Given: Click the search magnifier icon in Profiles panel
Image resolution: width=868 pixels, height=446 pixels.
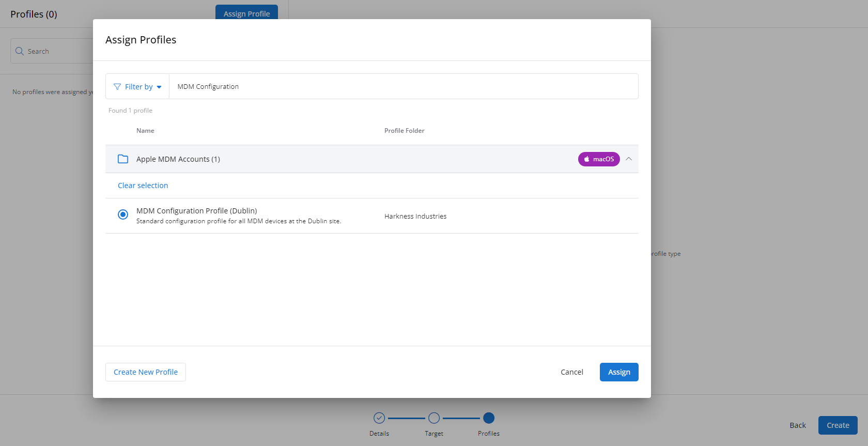Looking at the screenshot, I should (x=20, y=51).
